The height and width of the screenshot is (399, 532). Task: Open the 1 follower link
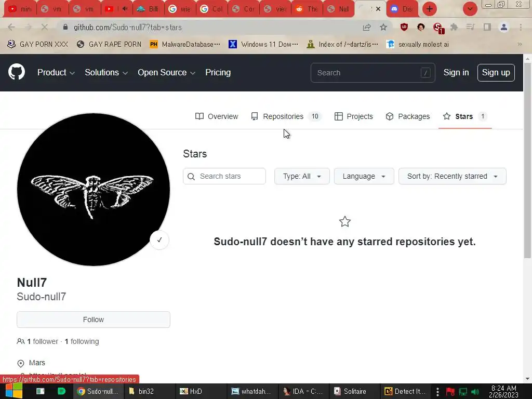tap(43, 341)
